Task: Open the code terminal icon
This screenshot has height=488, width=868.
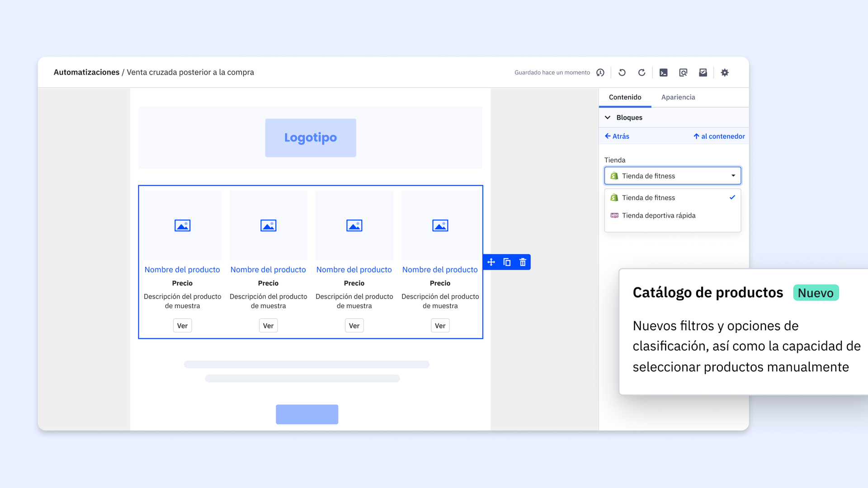Action: (x=663, y=72)
